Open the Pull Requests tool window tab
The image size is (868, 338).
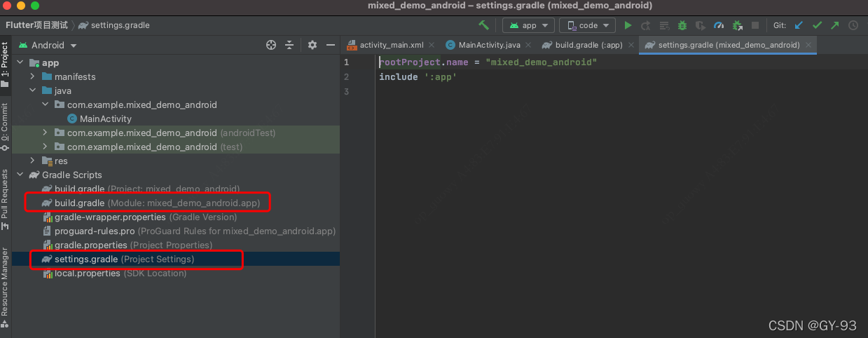click(x=6, y=199)
